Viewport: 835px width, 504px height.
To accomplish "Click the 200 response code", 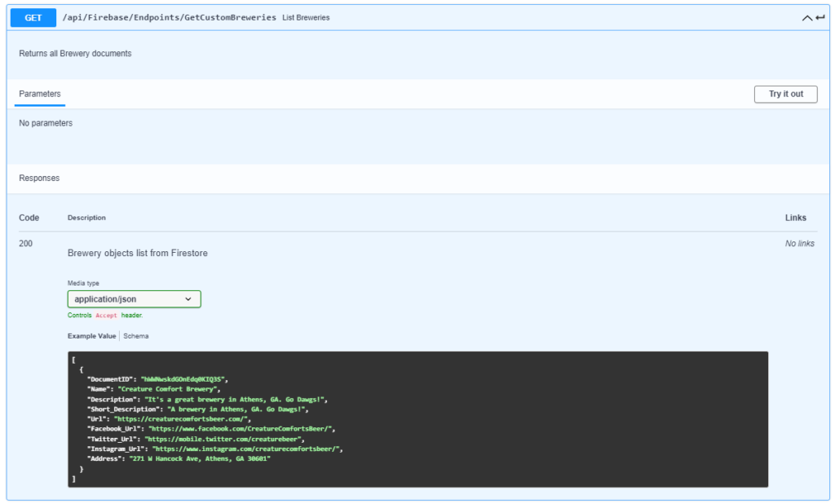I will click(x=26, y=243).
